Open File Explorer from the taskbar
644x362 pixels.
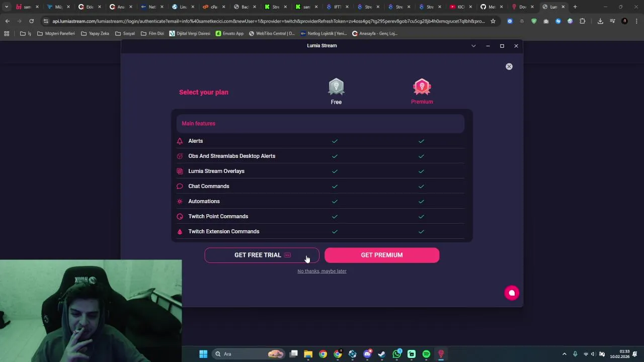(308, 354)
